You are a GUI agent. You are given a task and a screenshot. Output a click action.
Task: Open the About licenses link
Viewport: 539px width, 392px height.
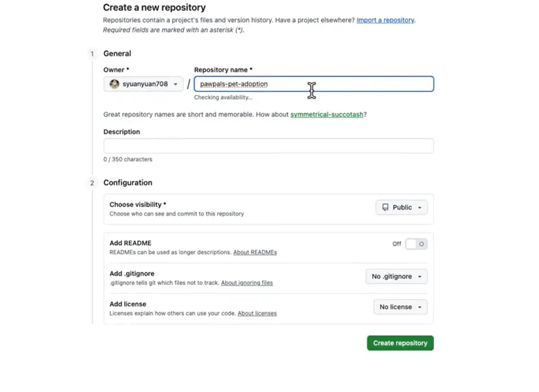point(257,314)
